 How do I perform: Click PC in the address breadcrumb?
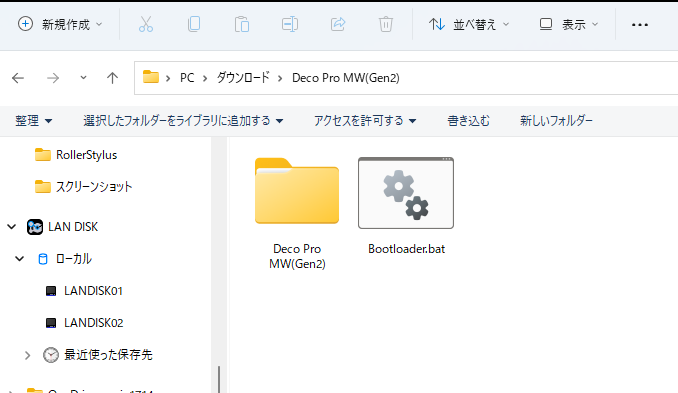[x=187, y=78]
